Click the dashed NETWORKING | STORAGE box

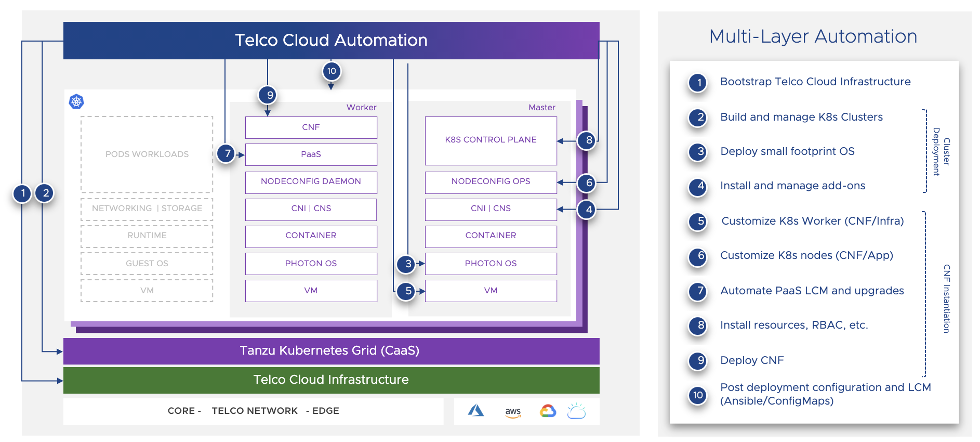click(x=147, y=209)
